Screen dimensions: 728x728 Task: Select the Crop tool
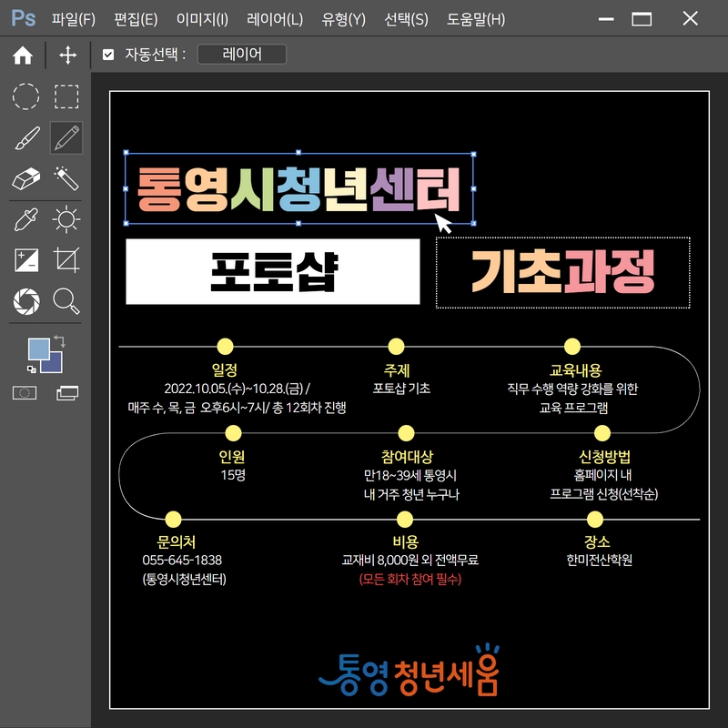click(66, 259)
